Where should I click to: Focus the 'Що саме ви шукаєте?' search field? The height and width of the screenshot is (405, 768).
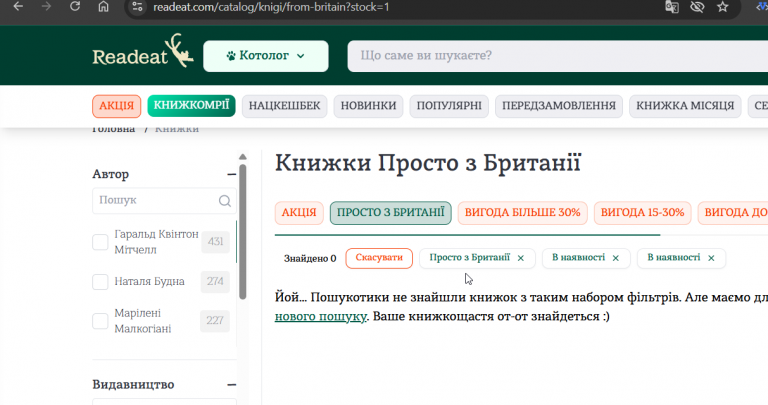pos(557,56)
